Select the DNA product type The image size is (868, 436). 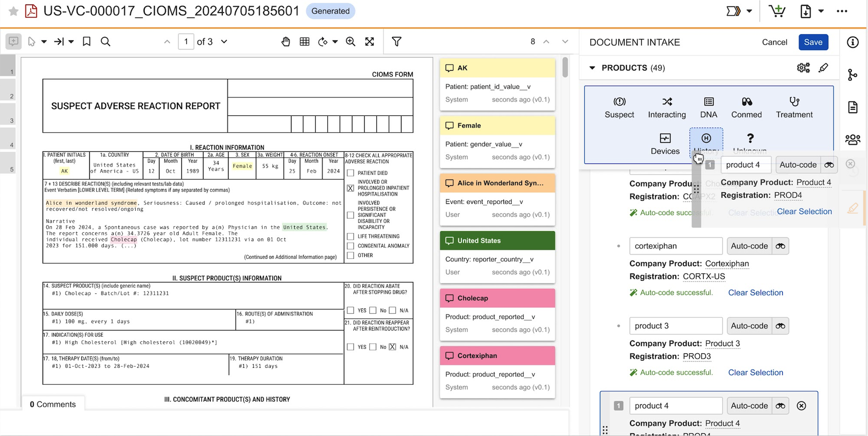(x=709, y=108)
